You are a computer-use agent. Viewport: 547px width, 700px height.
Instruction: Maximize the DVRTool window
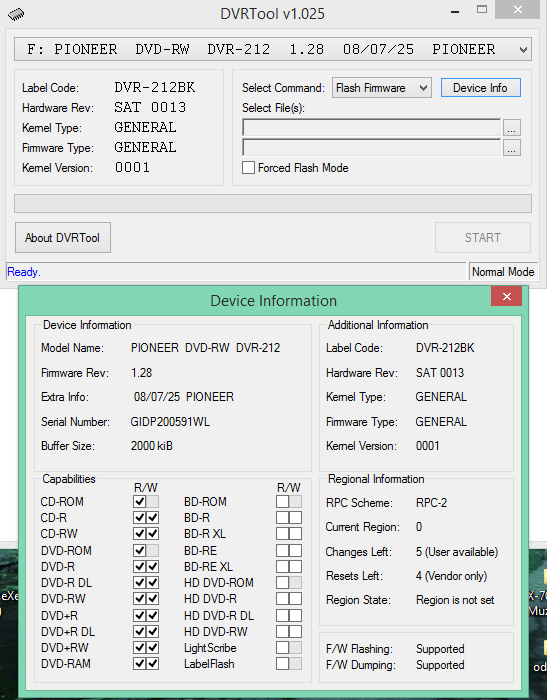point(482,9)
